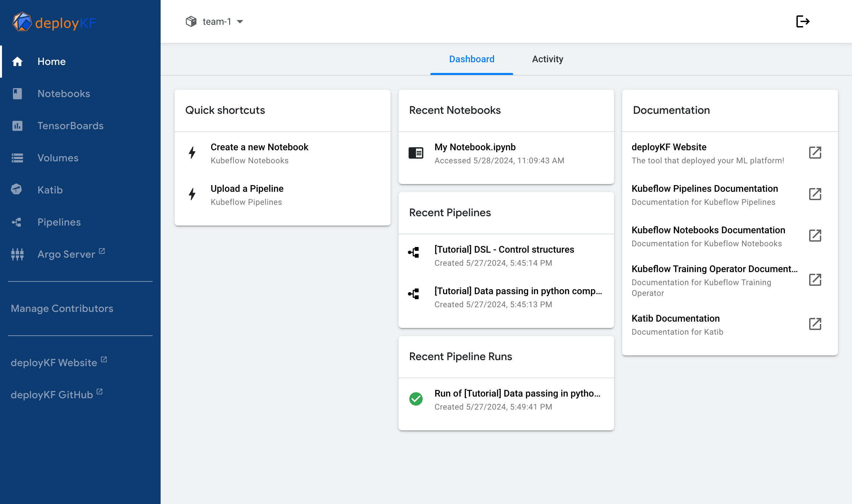Screen dimensions: 852x504
Task: Open Manage Contributors
Action: pyautogui.click(x=80, y=308)
